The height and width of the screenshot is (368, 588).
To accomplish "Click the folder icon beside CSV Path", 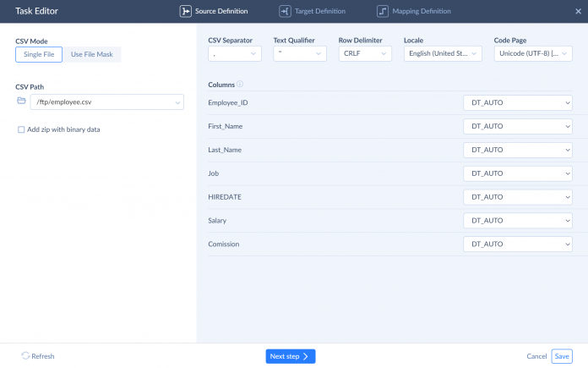I will point(21,102).
